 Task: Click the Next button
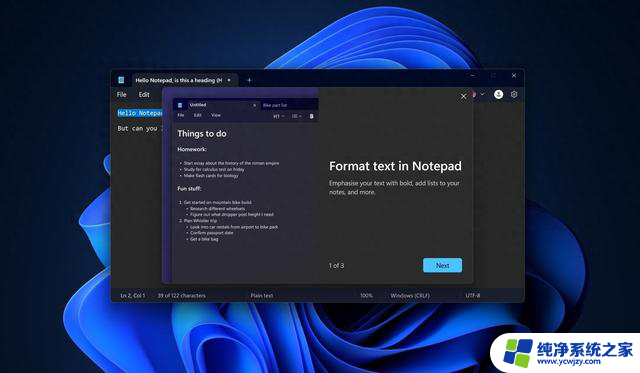(x=442, y=265)
